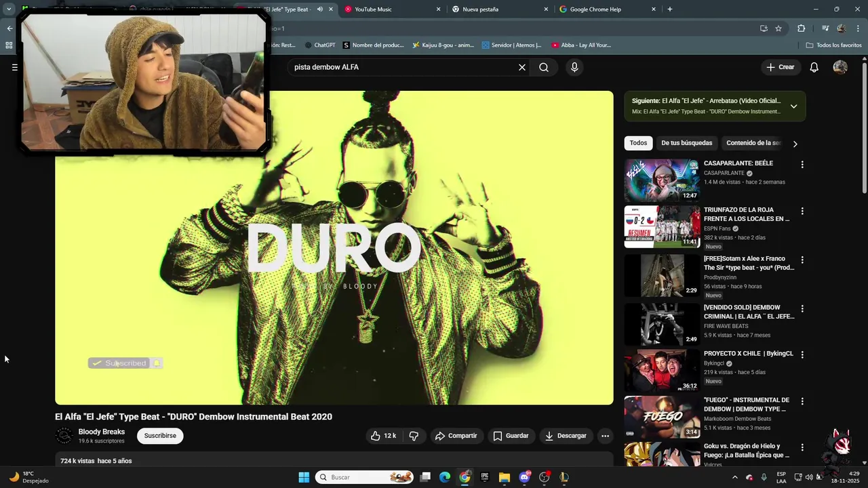Open Chrome three-dot menu
This screenshot has height=488, width=868.
click(858, 28)
